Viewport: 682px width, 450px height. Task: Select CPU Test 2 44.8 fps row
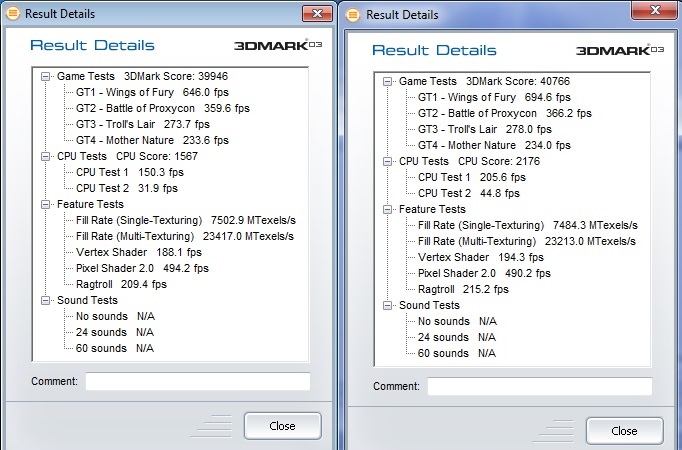tap(469, 193)
